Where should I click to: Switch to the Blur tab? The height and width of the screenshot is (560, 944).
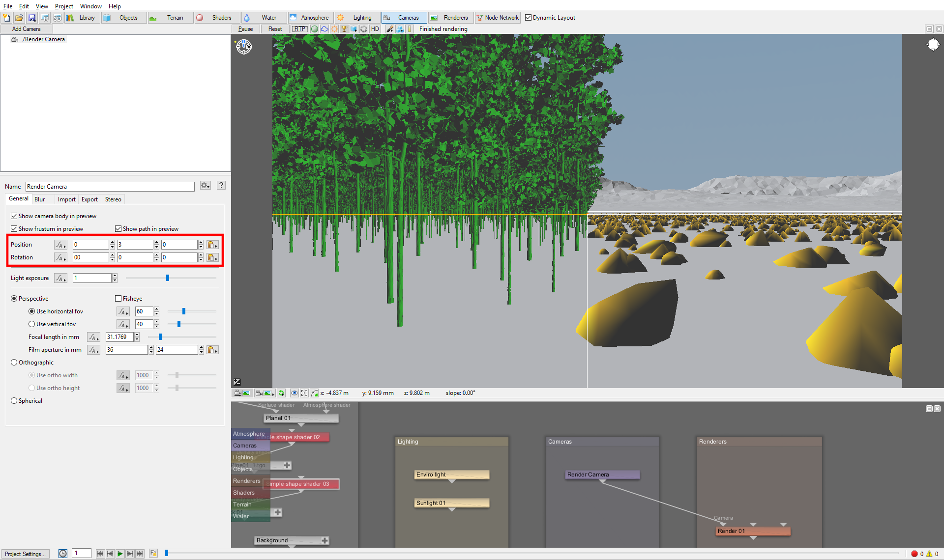40,199
